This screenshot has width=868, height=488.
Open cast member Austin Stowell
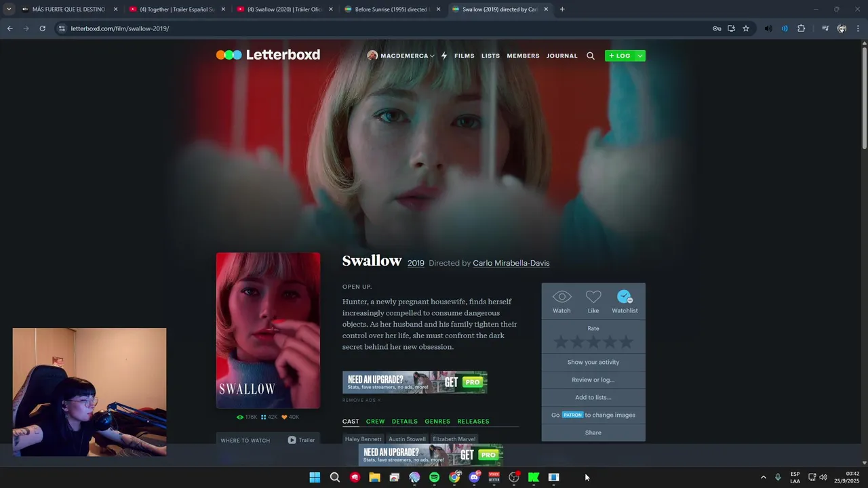pyautogui.click(x=407, y=439)
